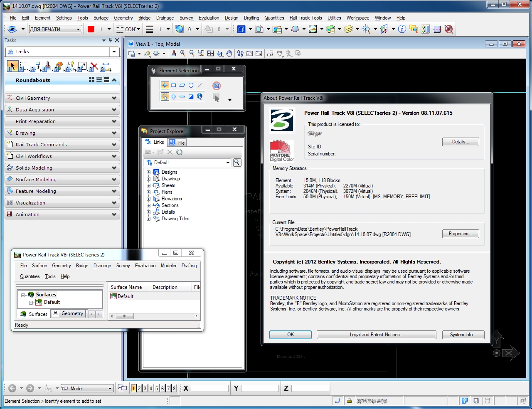Open the Model dropdown in bottom toolbar
532x409 pixels.
(87, 388)
